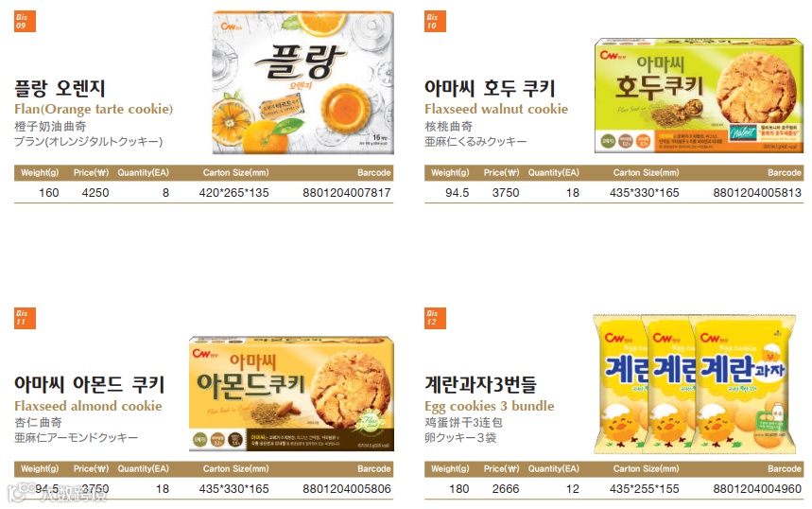Click the Flaxseed walnut cookie title text
The height and width of the screenshot is (509, 812).
click(496, 109)
